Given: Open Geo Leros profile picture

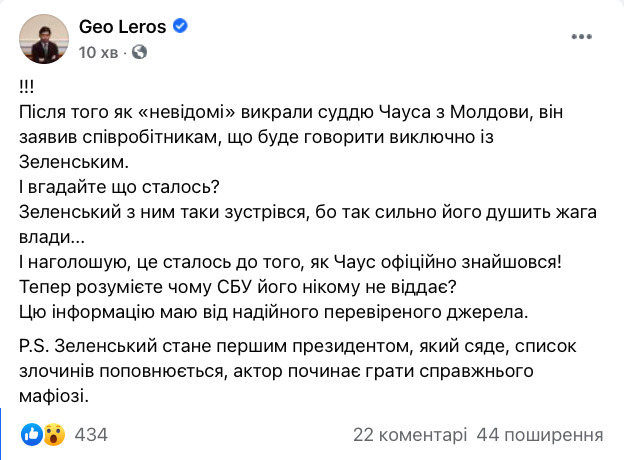Looking at the screenshot, I should coord(39,38).
